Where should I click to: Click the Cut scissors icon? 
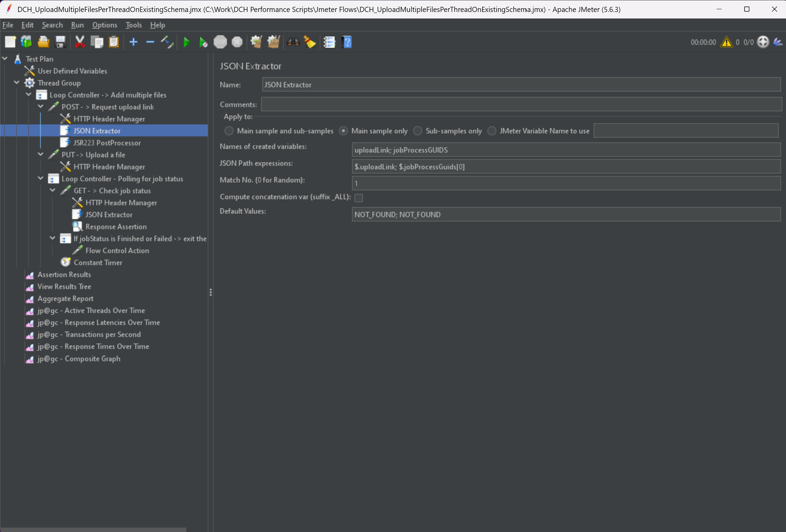click(x=80, y=42)
